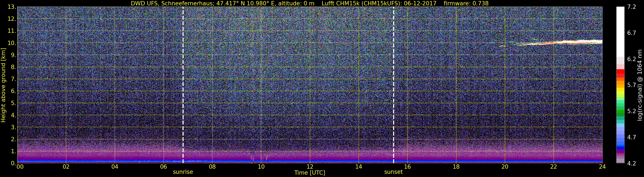Click the white dashed sunset marker line
The height and width of the screenshot is (177, 644).
click(x=393, y=85)
